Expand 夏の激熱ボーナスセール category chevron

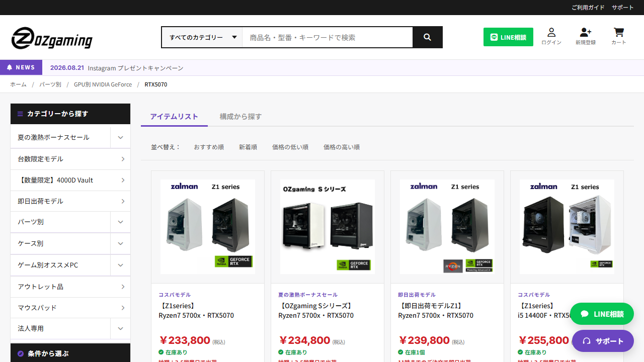coord(120,137)
